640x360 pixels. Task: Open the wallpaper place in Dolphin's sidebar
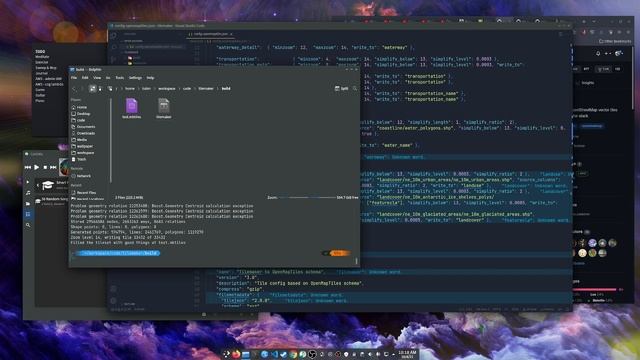click(x=82, y=146)
